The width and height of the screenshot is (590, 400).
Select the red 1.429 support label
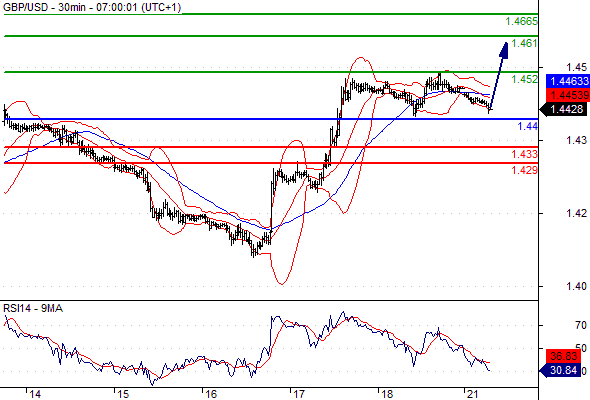point(525,170)
